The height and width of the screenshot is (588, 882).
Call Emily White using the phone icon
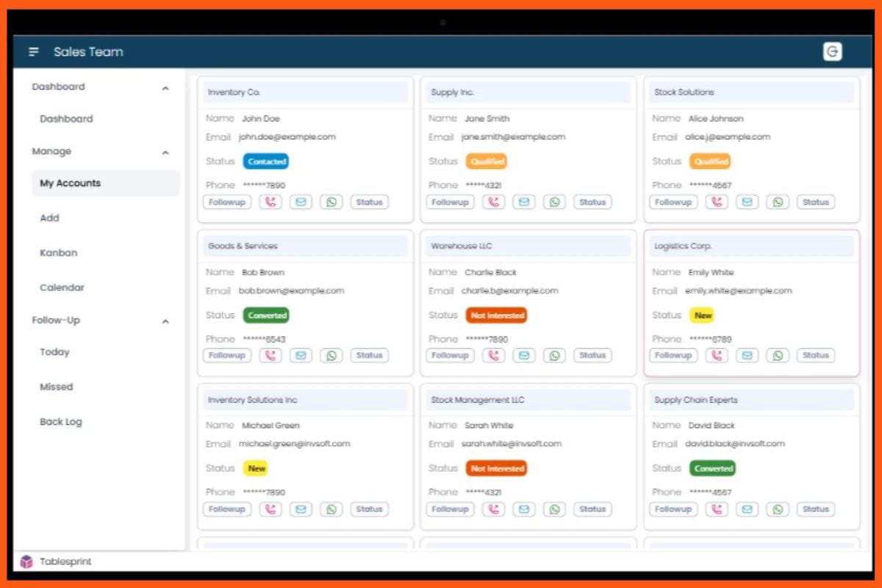pos(717,356)
